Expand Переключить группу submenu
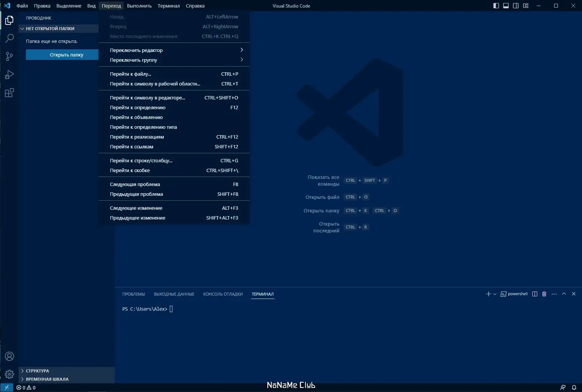Screen dimensions: 582x392 (174, 60)
